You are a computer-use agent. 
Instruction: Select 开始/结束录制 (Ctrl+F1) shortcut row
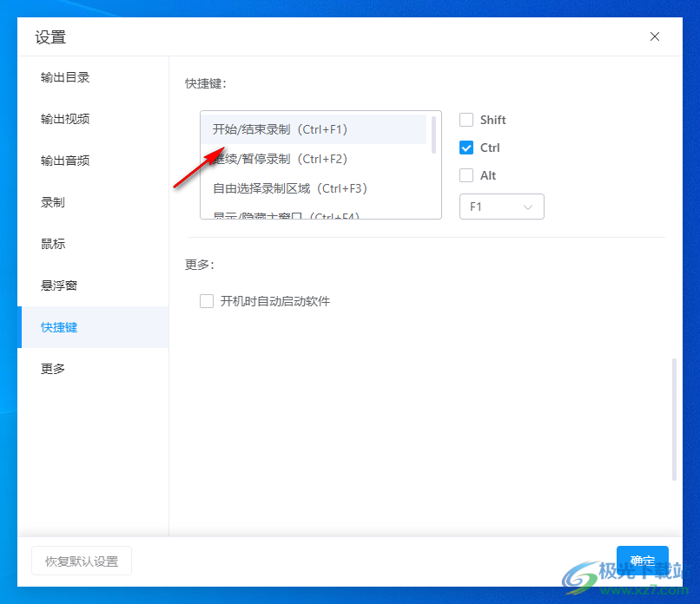click(314, 129)
